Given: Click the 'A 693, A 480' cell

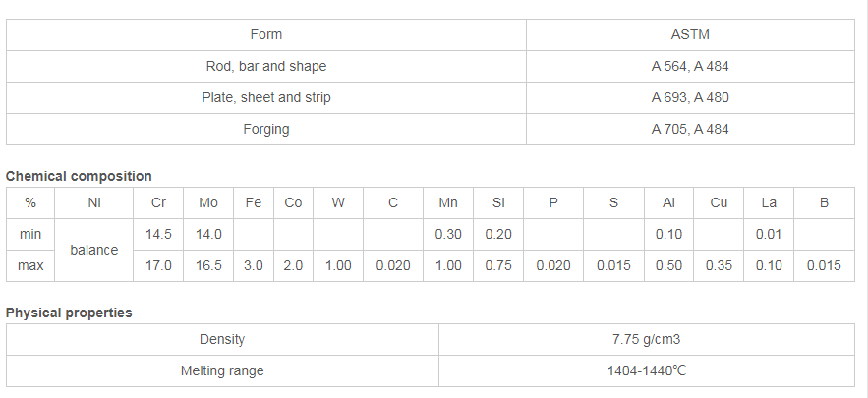Looking at the screenshot, I should click(690, 98).
